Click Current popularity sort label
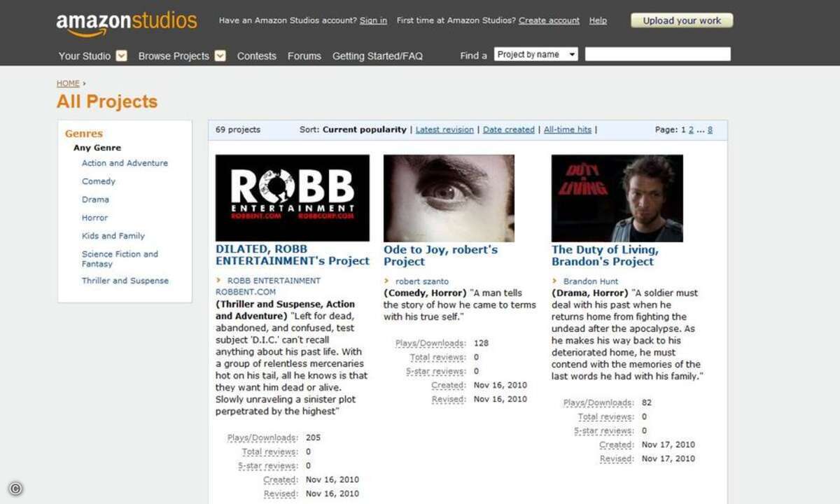 point(364,129)
